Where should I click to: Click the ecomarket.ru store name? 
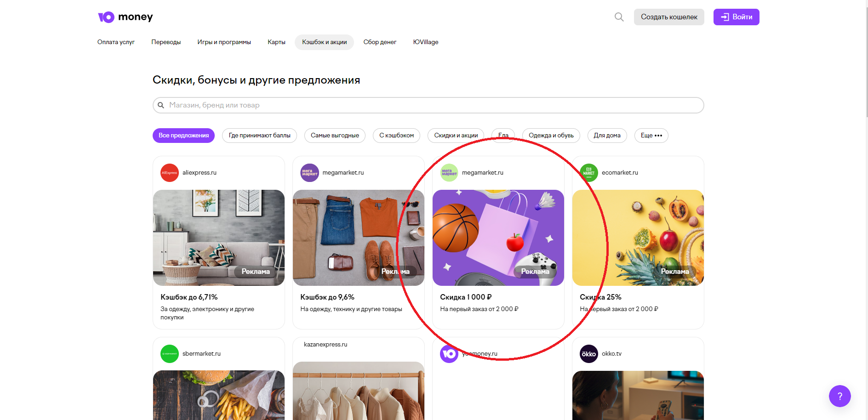point(620,173)
